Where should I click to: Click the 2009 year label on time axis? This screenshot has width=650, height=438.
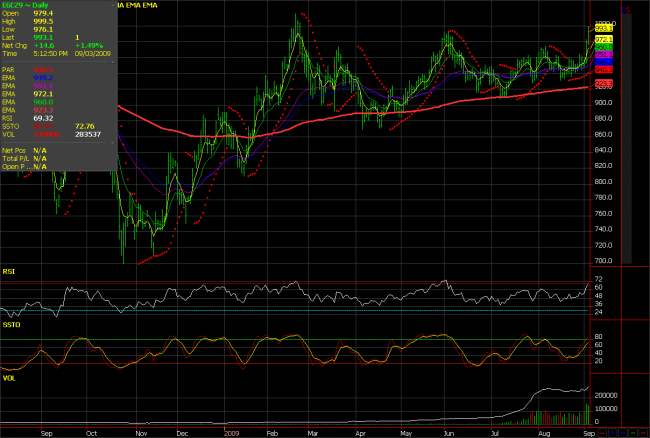click(x=231, y=433)
